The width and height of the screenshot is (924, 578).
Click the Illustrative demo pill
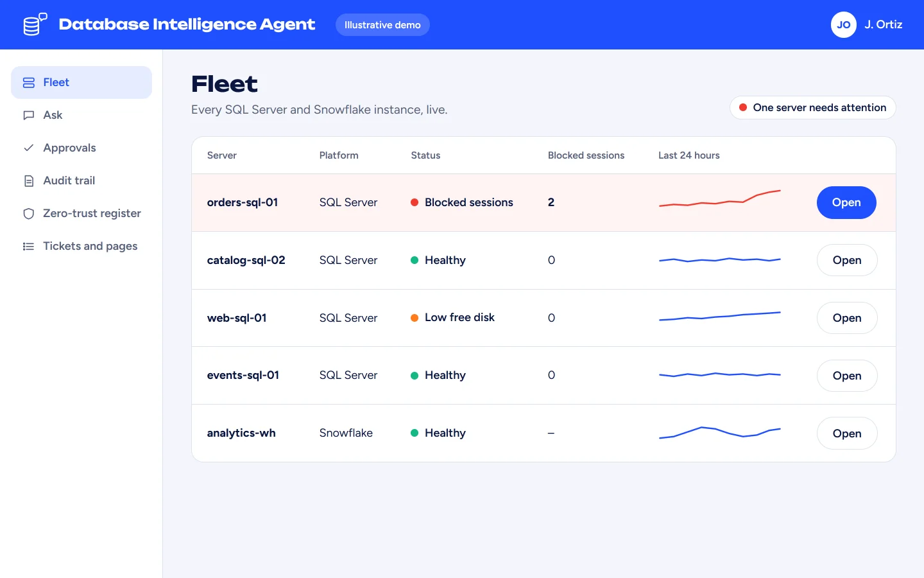coord(382,25)
